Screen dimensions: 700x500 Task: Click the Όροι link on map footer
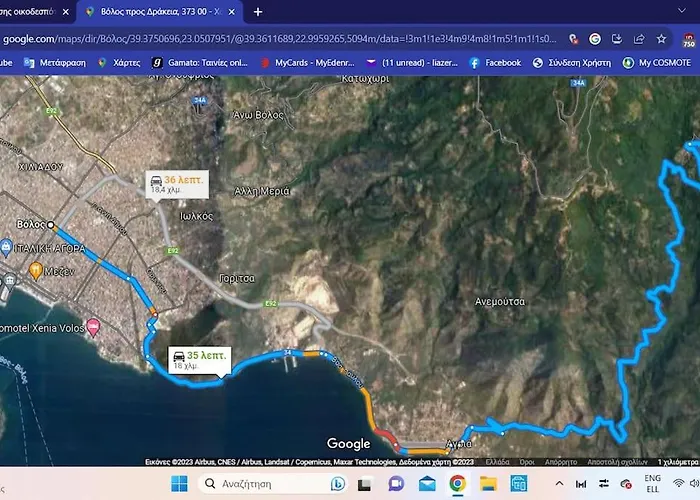tap(526, 462)
